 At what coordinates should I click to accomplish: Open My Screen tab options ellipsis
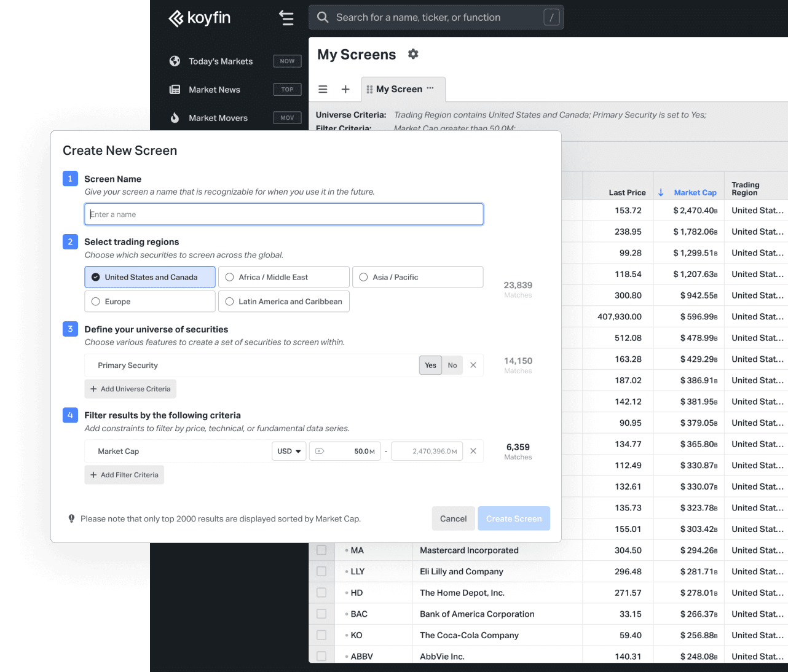point(430,88)
